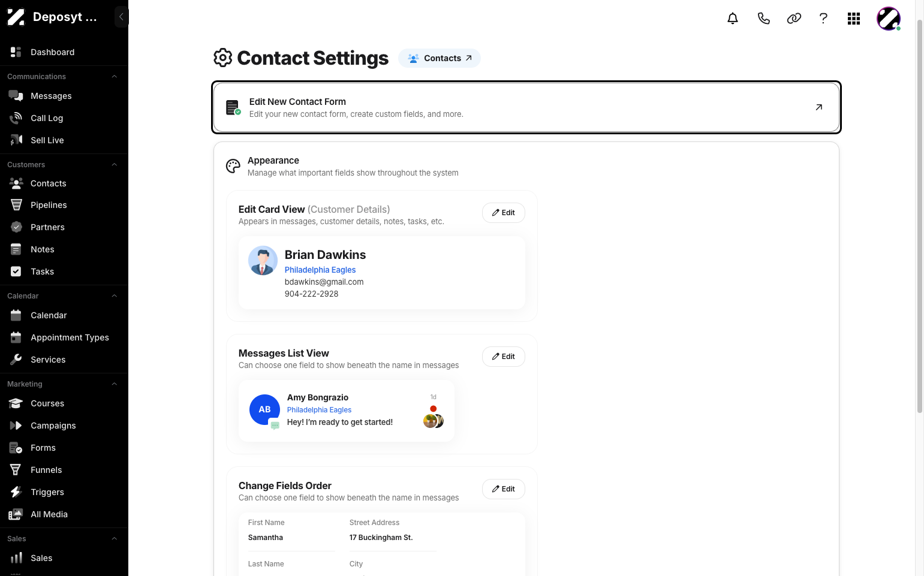This screenshot has width=924, height=576.
Task: Open the link icon in top bar
Action: point(794,19)
